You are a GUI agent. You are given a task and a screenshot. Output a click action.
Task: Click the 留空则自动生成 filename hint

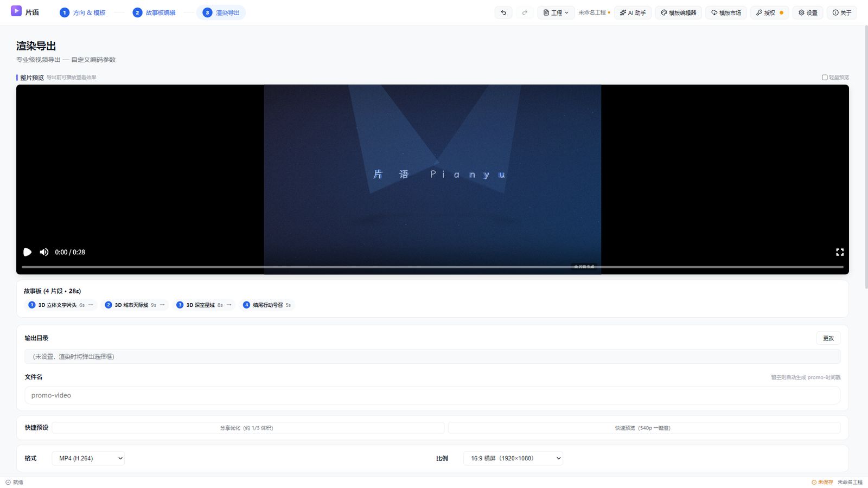coord(806,377)
